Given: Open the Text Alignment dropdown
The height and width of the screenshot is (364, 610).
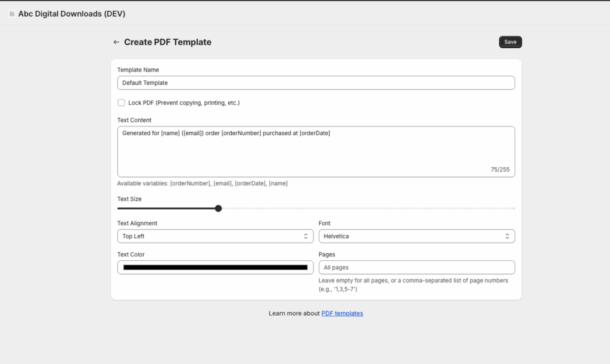Looking at the screenshot, I should click(215, 236).
